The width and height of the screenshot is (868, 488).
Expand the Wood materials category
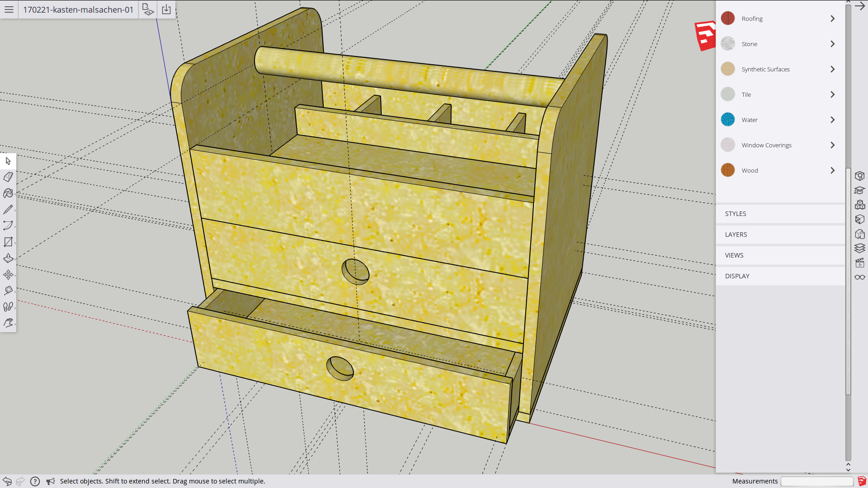[832, 170]
